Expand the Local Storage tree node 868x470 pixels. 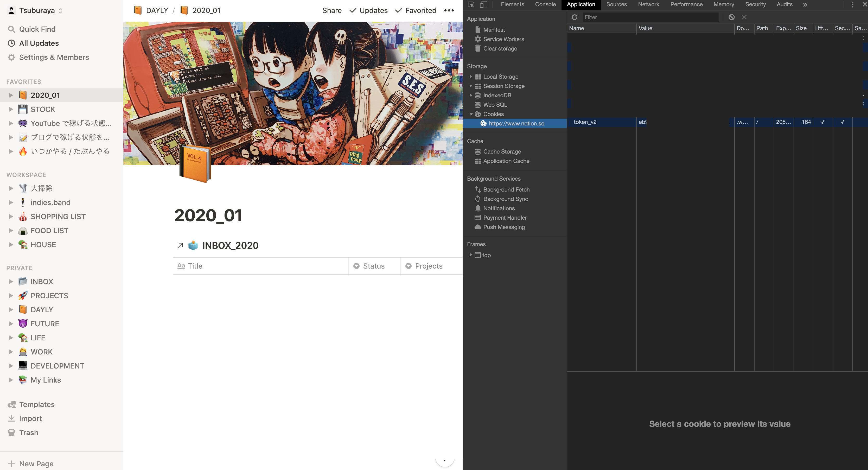pyautogui.click(x=471, y=77)
